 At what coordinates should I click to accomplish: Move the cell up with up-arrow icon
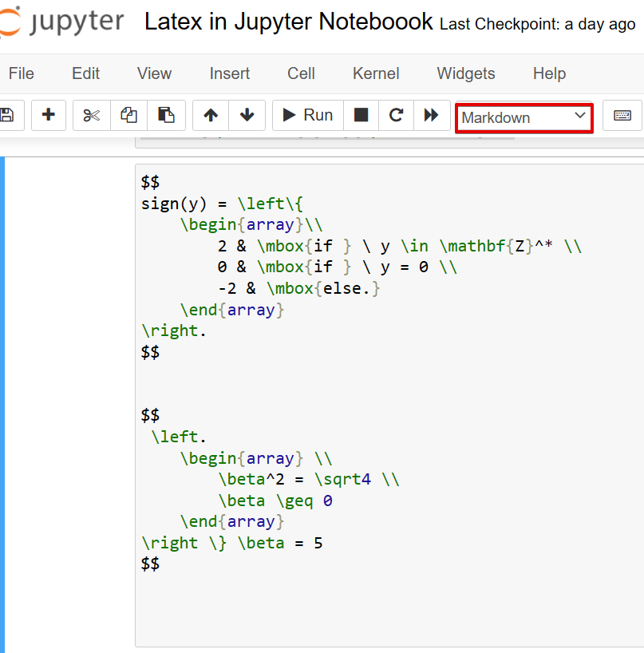(209, 115)
